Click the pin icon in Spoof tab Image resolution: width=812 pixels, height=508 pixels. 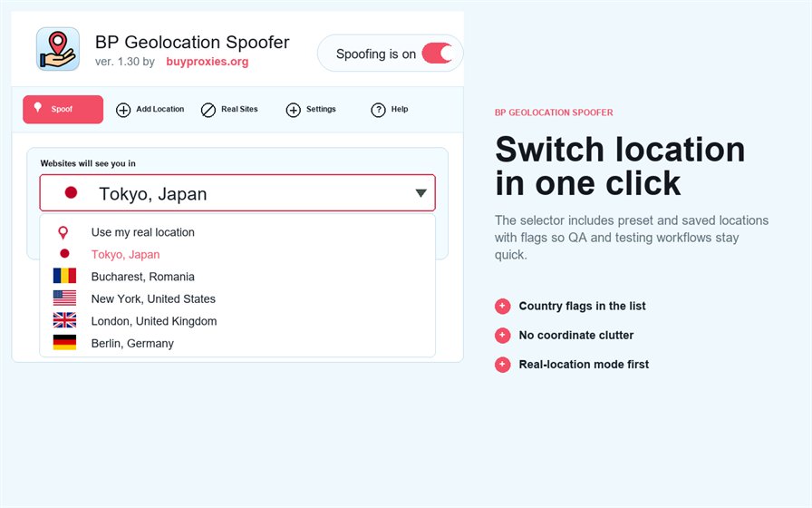pyautogui.click(x=38, y=107)
